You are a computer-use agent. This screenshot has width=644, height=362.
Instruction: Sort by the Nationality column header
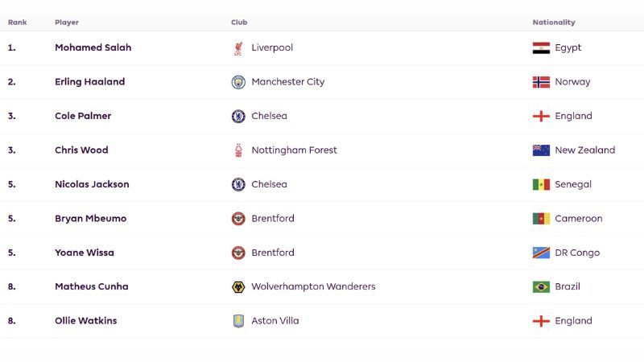[x=554, y=23]
